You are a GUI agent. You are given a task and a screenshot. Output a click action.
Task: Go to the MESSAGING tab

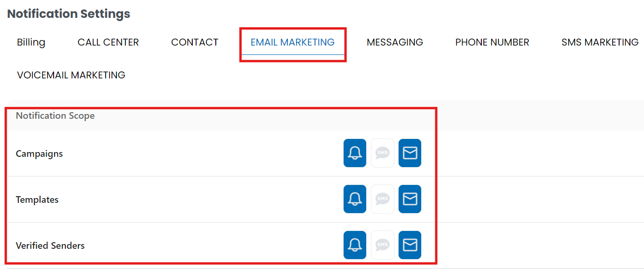pyautogui.click(x=395, y=42)
